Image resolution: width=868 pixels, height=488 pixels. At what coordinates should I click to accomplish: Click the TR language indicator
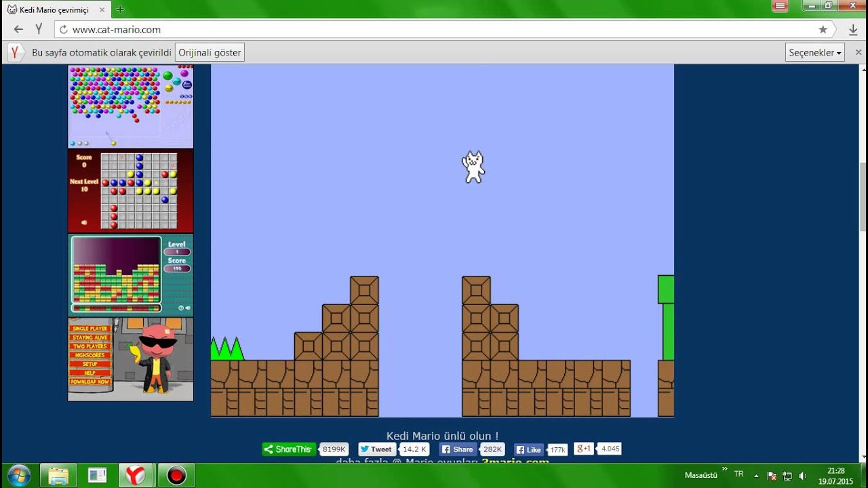point(738,474)
